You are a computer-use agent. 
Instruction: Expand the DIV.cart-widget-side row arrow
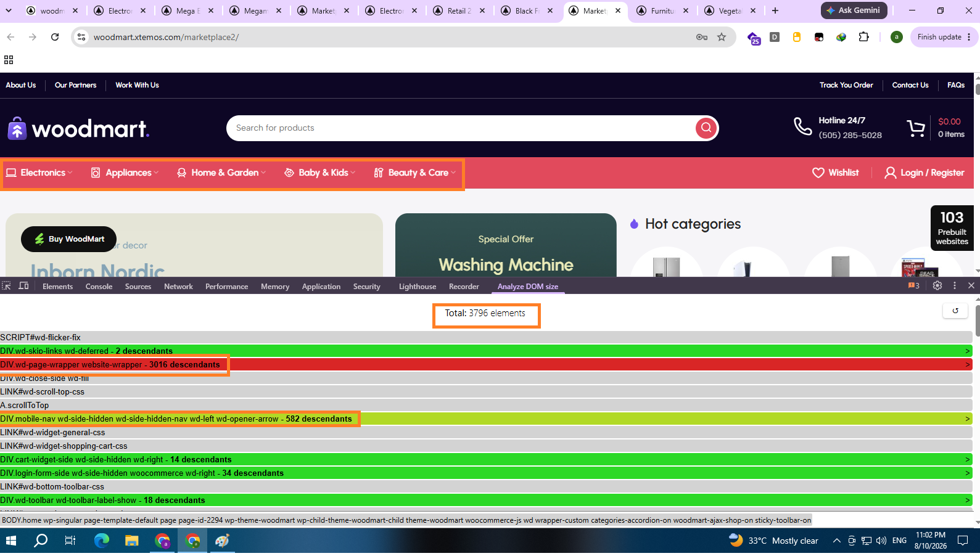[967, 460]
